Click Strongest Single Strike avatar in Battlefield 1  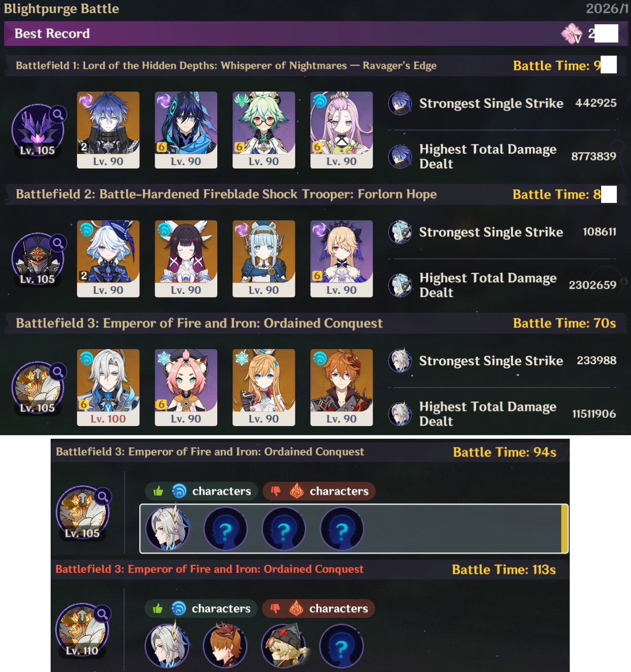click(400, 103)
